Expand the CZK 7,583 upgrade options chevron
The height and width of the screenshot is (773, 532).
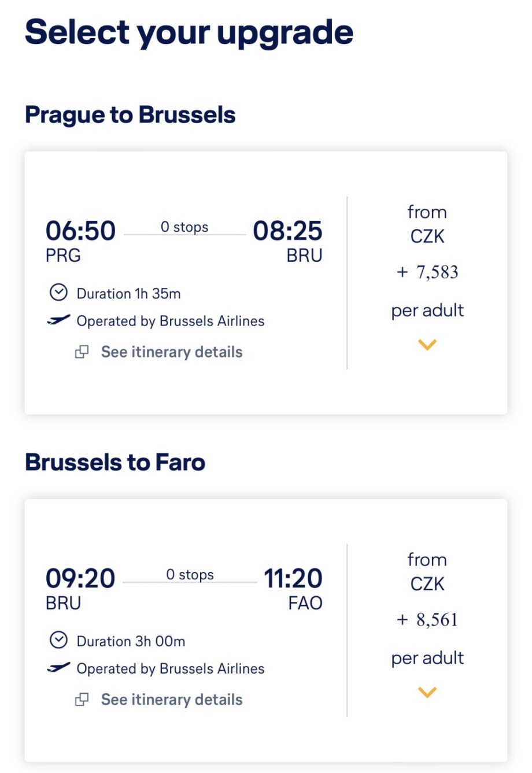click(x=427, y=345)
